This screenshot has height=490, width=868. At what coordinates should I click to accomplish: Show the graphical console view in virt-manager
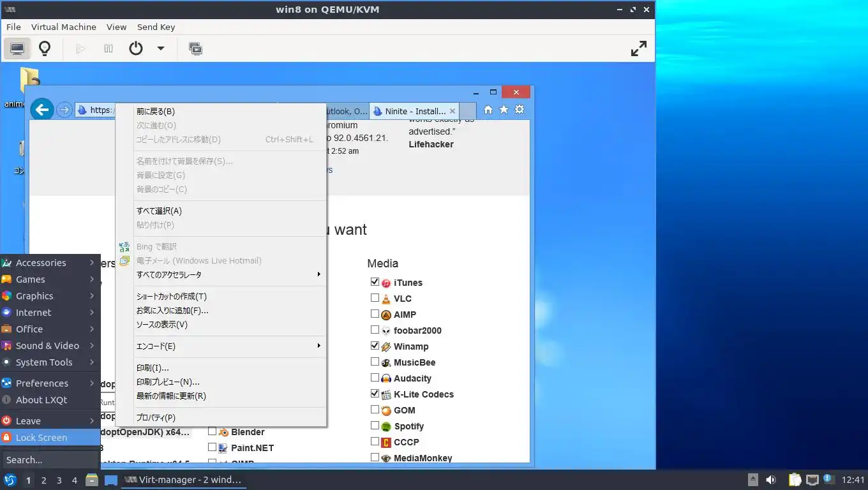click(x=17, y=48)
